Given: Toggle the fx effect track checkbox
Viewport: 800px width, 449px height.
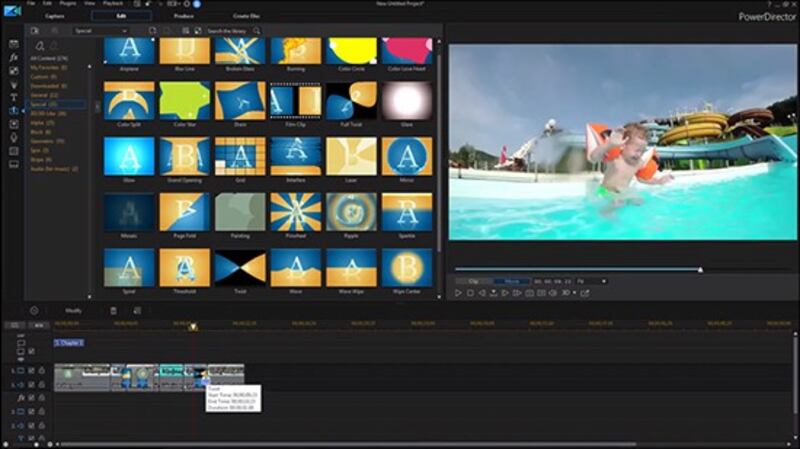Looking at the screenshot, I should (31, 398).
